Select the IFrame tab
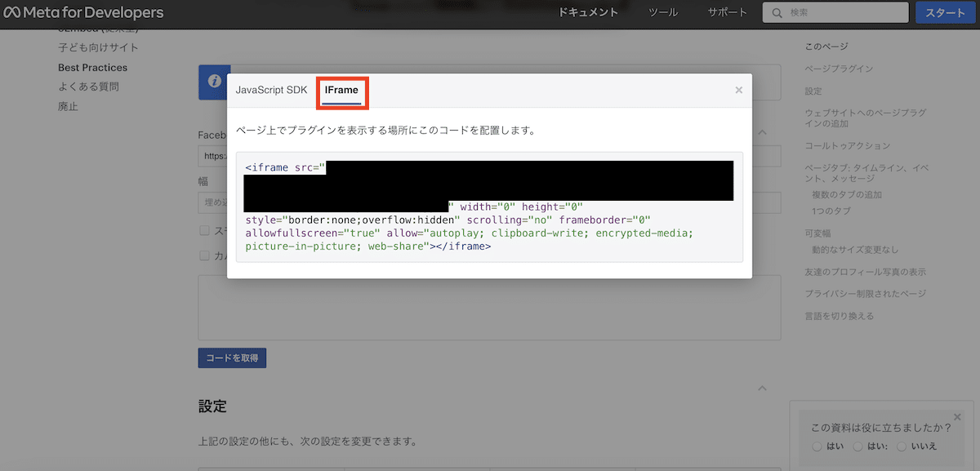The image size is (980, 471). (341, 91)
